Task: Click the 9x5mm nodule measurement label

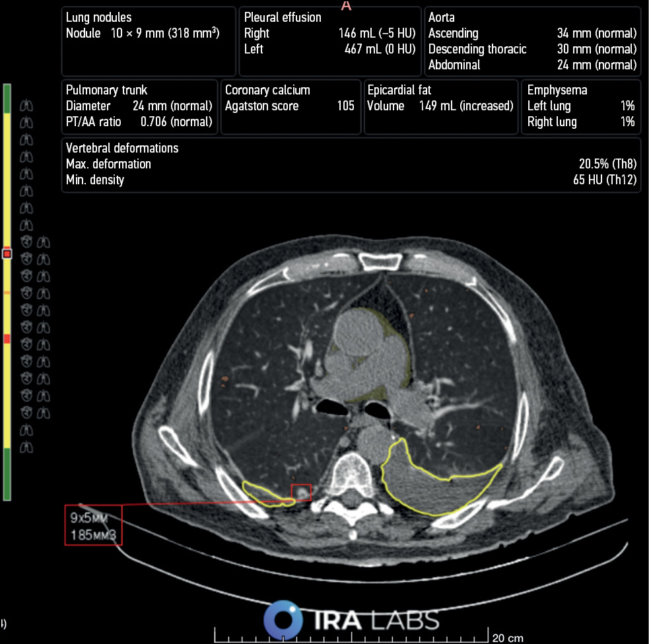Action: point(93,525)
